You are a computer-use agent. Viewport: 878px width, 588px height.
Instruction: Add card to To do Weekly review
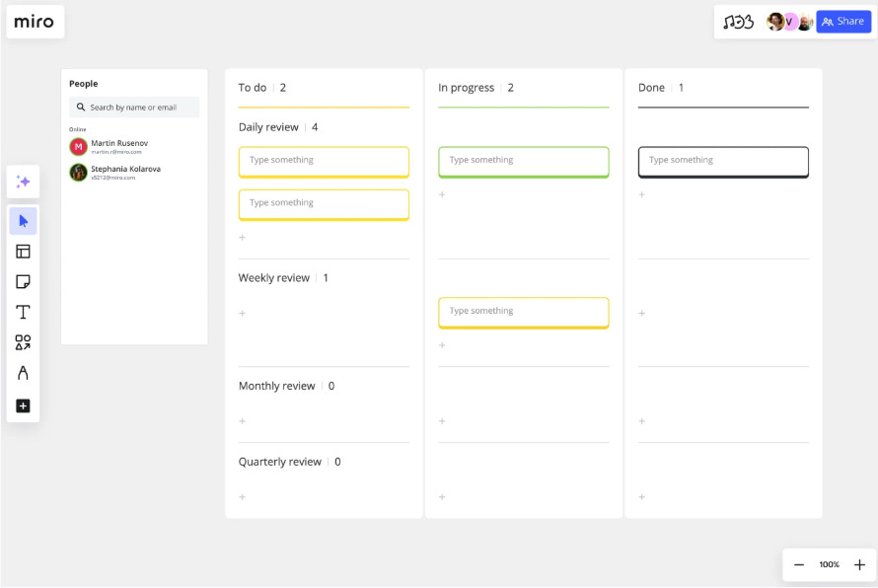243,313
